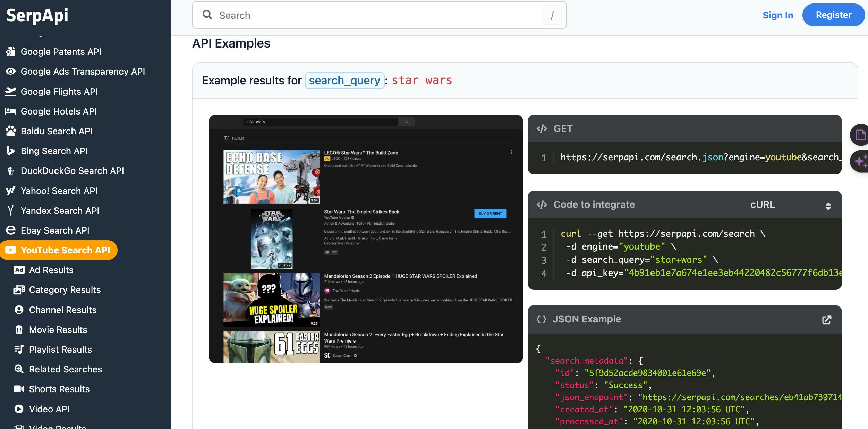Click the person icon beside Channel Results
This screenshot has height=429, width=868.
19,310
